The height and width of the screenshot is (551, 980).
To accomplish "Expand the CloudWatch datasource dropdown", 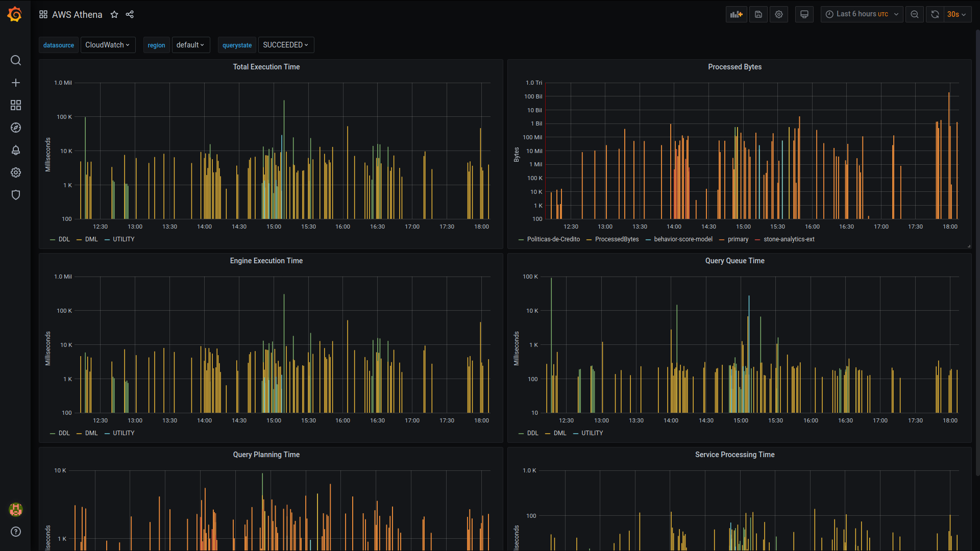I will 108,45.
